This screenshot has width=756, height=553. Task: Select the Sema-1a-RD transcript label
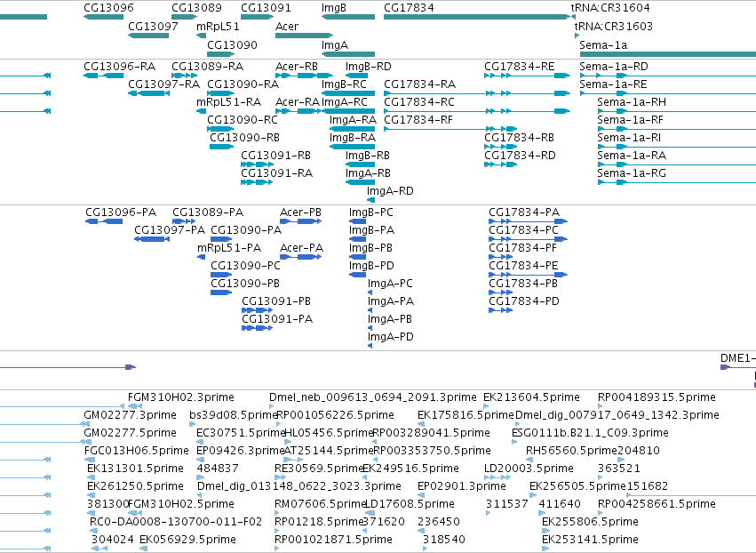(x=614, y=66)
